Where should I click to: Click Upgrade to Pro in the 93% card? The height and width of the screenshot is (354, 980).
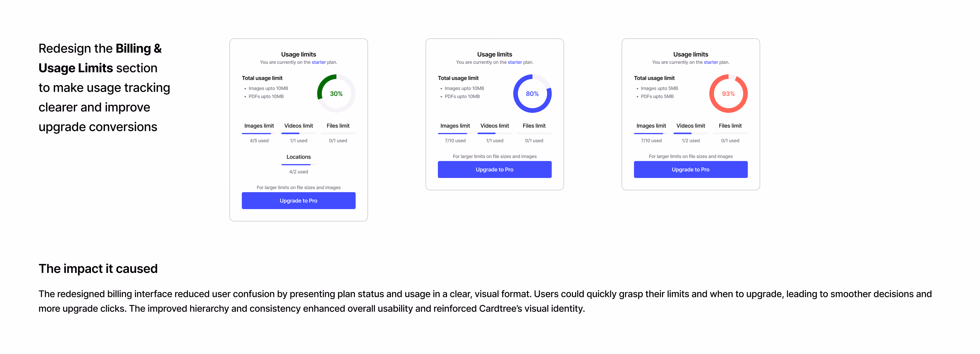pos(690,169)
